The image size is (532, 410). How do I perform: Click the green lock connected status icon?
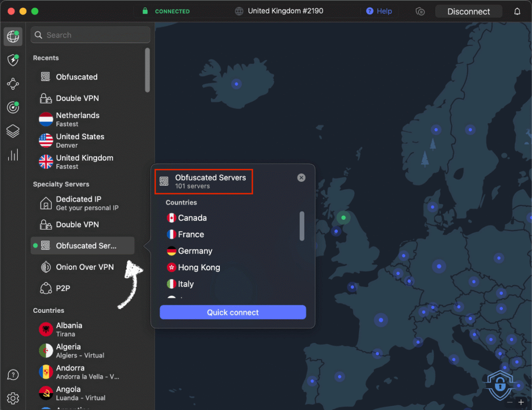[145, 11]
